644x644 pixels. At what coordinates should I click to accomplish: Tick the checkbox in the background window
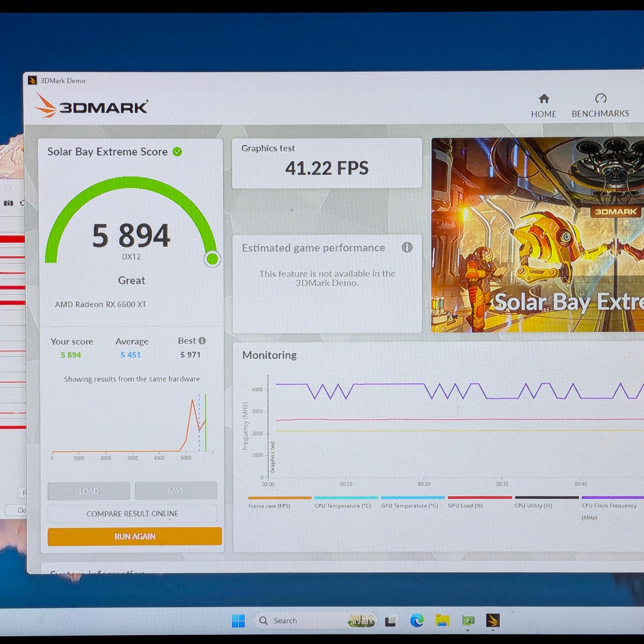coord(8,187)
